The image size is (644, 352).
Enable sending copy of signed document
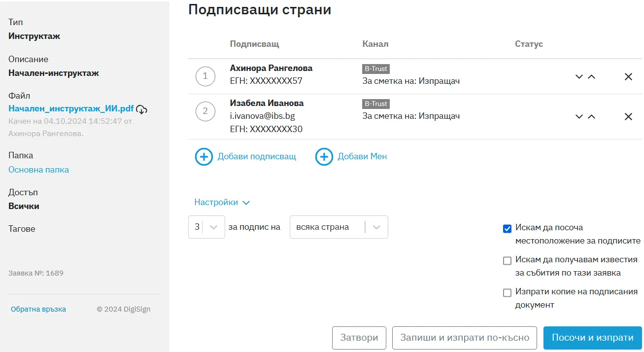(x=507, y=292)
